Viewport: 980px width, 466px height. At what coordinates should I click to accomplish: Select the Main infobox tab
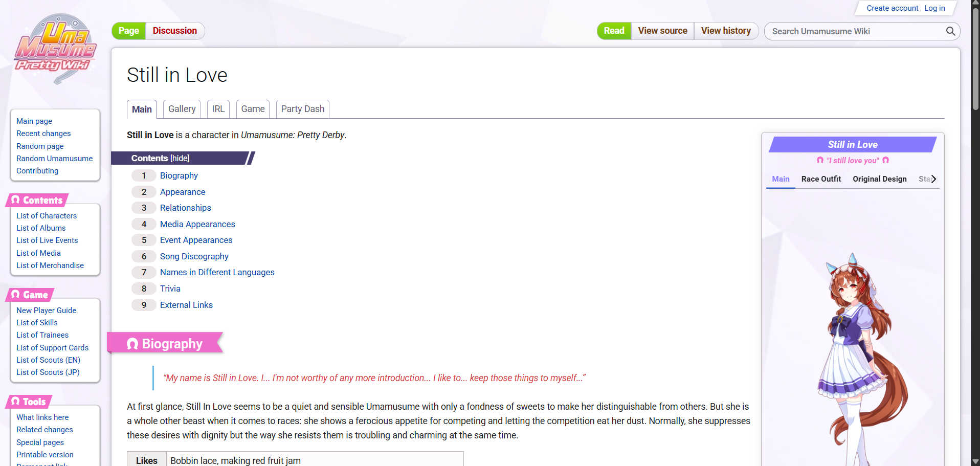pyautogui.click(x=781, y=179)
